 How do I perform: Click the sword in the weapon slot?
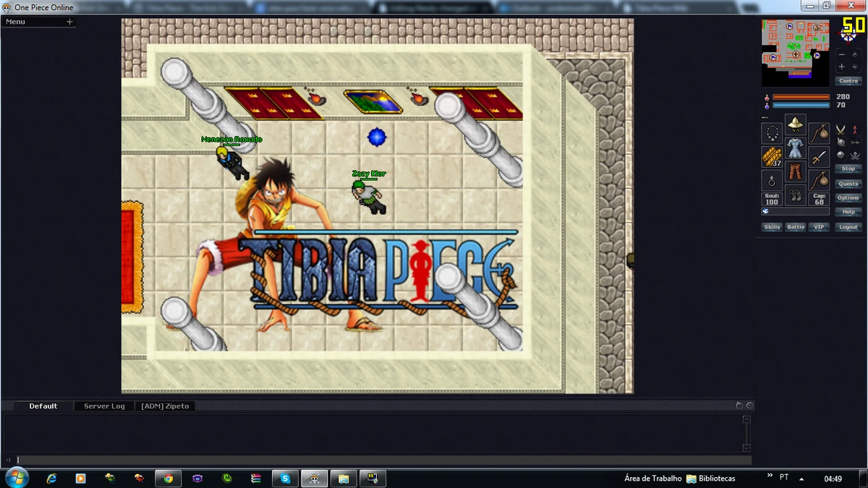point(819,155)
